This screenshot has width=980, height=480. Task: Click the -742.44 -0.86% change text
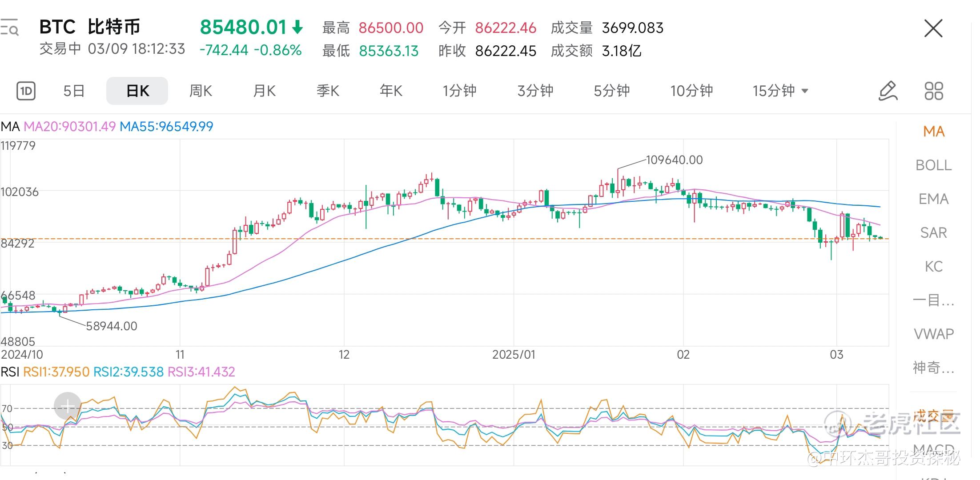(251, 50)
